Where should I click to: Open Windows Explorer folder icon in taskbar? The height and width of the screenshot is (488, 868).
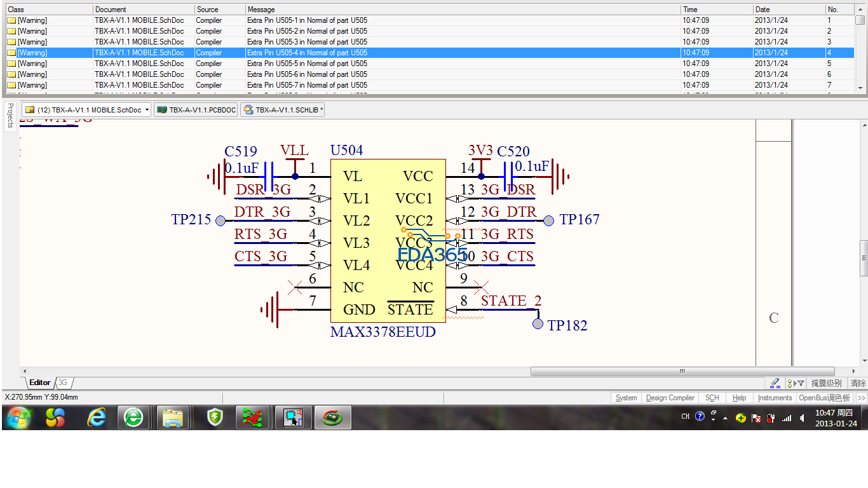point(172,417)
